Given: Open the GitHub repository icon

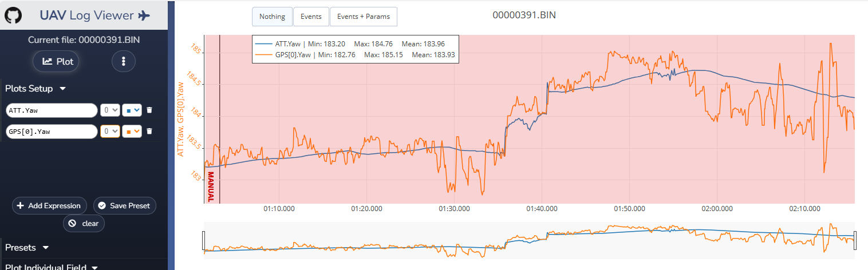Looking at the screenshot, I should coord(13,15).
